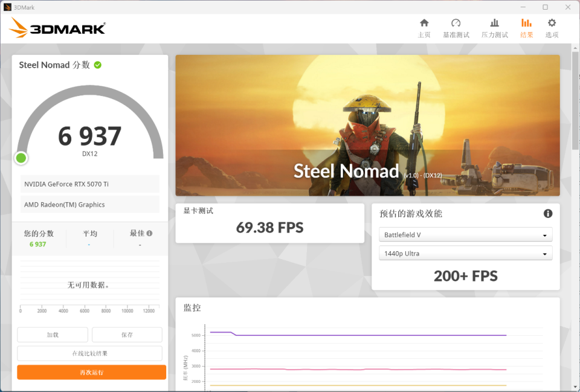The image size is (580, 392).
Task: Click the vertical scrollbar thumb on the right
Action: point(575,100)
